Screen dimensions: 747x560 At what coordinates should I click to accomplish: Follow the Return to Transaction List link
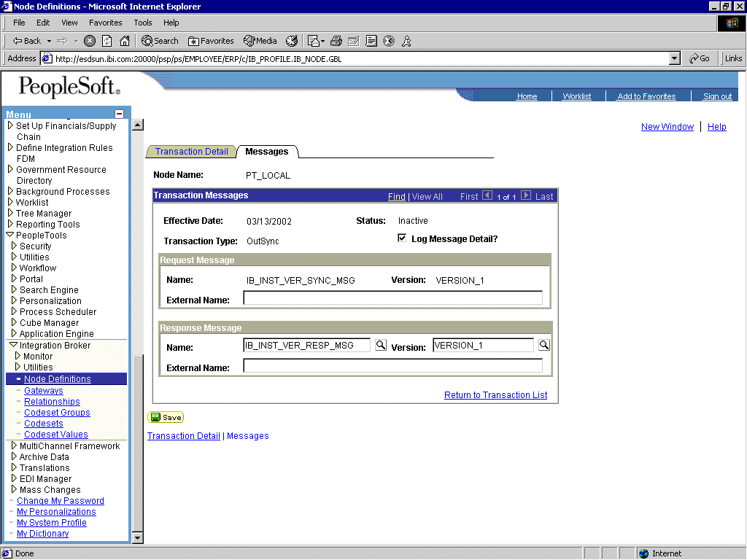[495, 394]
